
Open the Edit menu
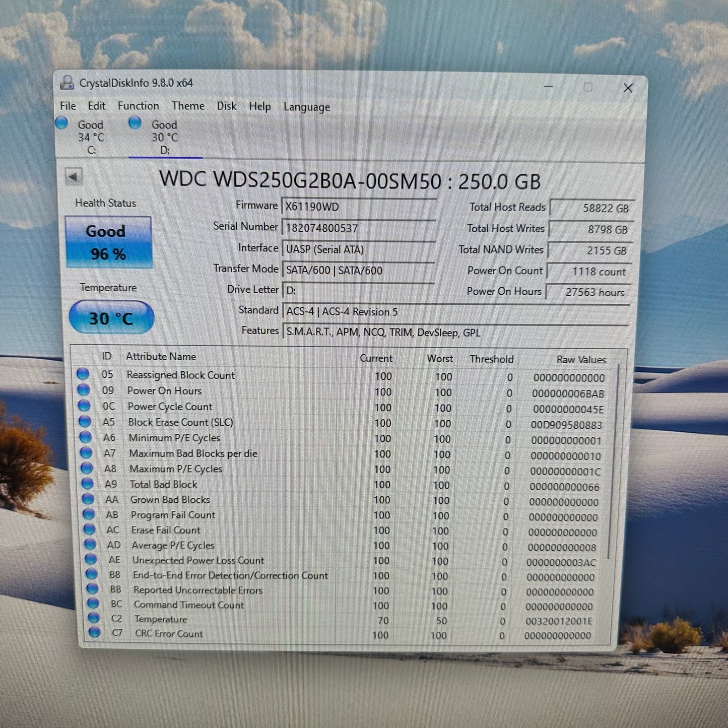click(96, 106)
